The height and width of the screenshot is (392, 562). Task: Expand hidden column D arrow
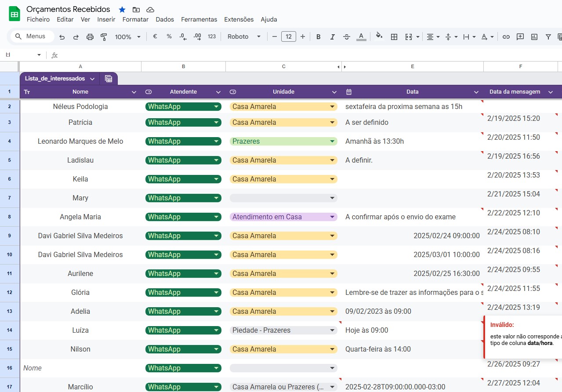tap(345, 67)
